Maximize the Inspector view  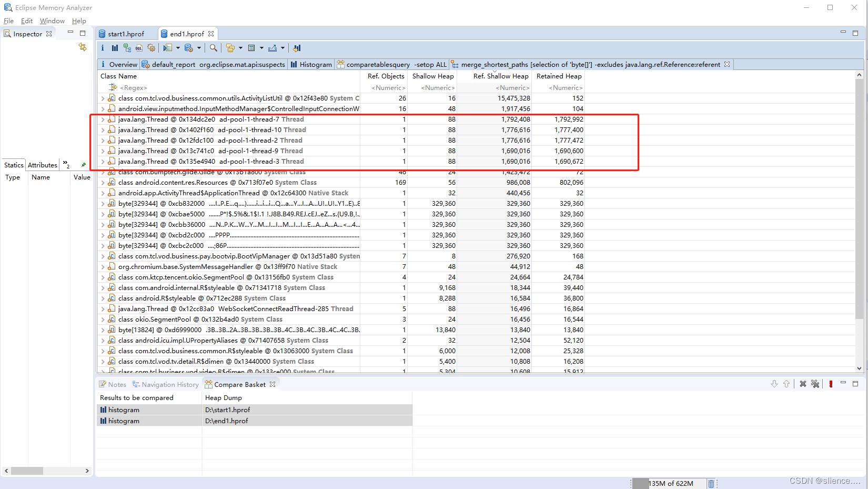83,33
